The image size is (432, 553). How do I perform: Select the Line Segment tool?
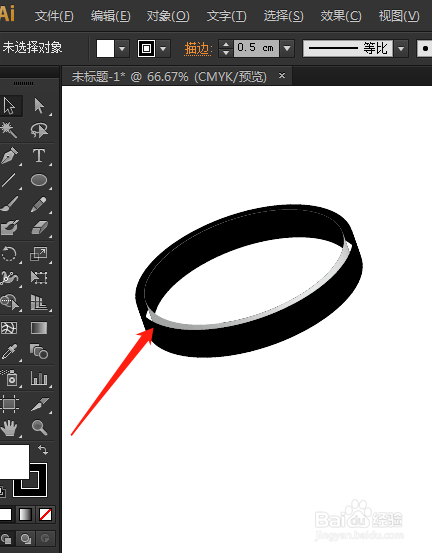pyautogui.click(x=9, y=180)
